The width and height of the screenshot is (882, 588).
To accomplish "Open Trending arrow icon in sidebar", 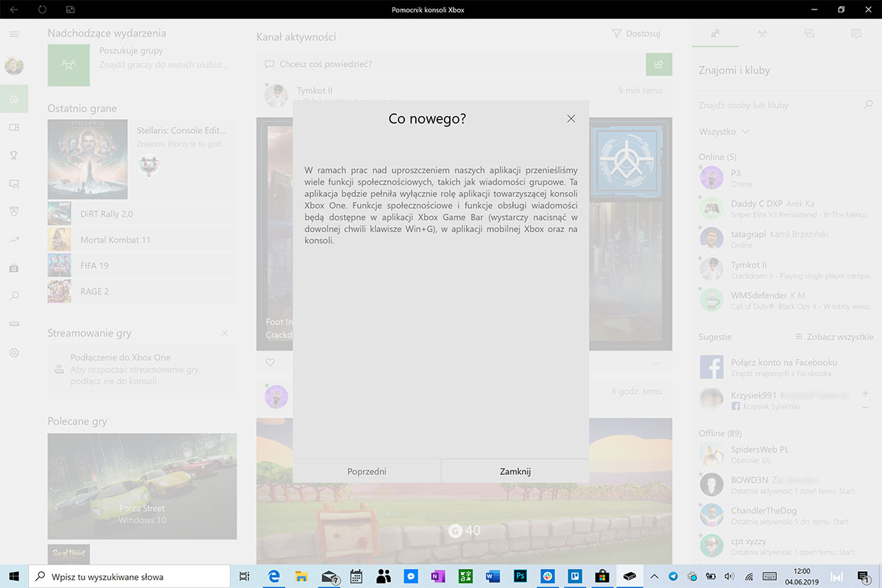I will click(14, 240).
